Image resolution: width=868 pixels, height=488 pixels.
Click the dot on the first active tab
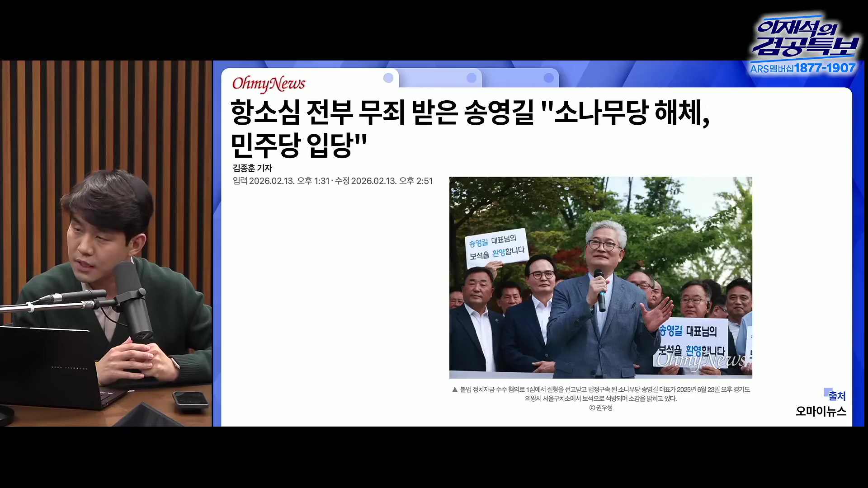click(388, 78)
